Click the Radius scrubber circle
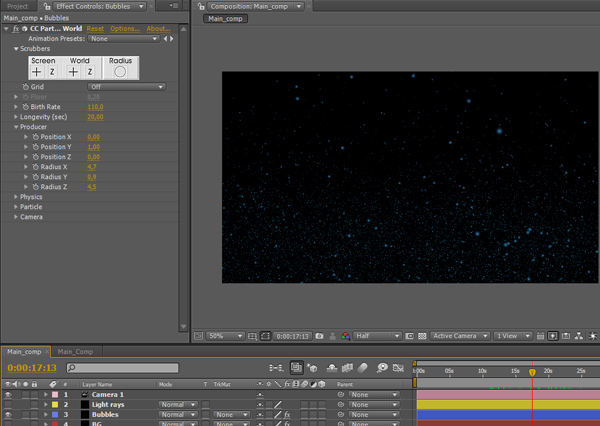The image size is (600, 426). pyautogui.click(x=120, y=72)
